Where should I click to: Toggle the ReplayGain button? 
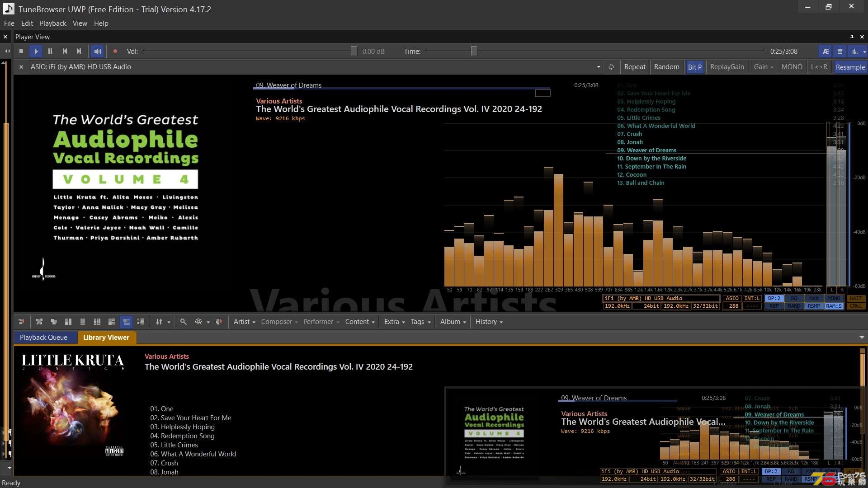click(x=727, y=67)
